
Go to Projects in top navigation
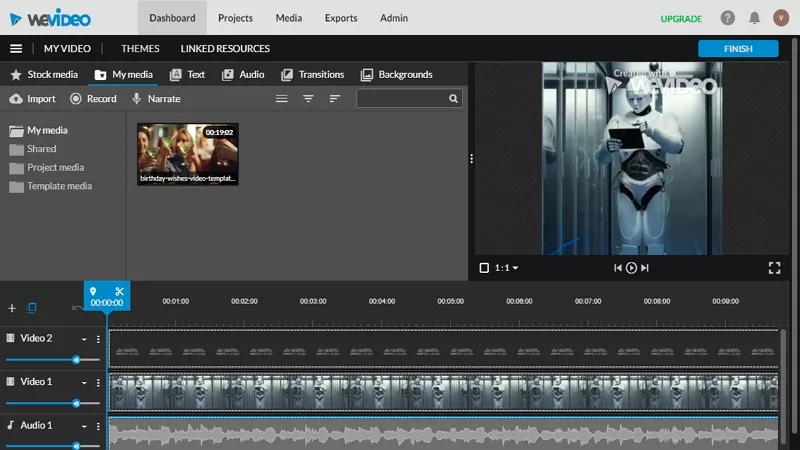pyautogui.click(x=235, y=18)
